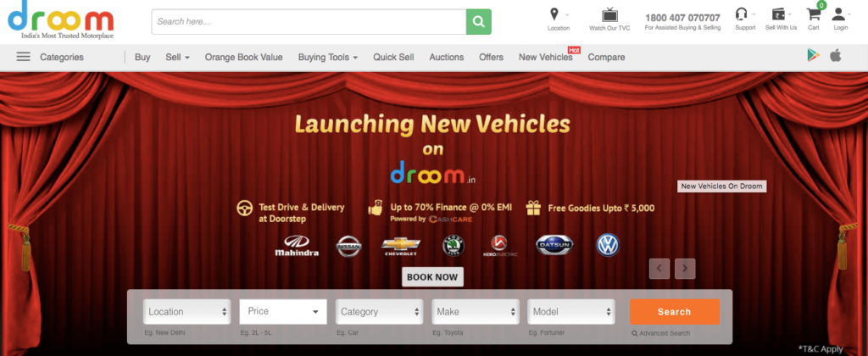Open the Categories hamburger menu
Screen dimensions: 868x356
[x=24, y=57]
